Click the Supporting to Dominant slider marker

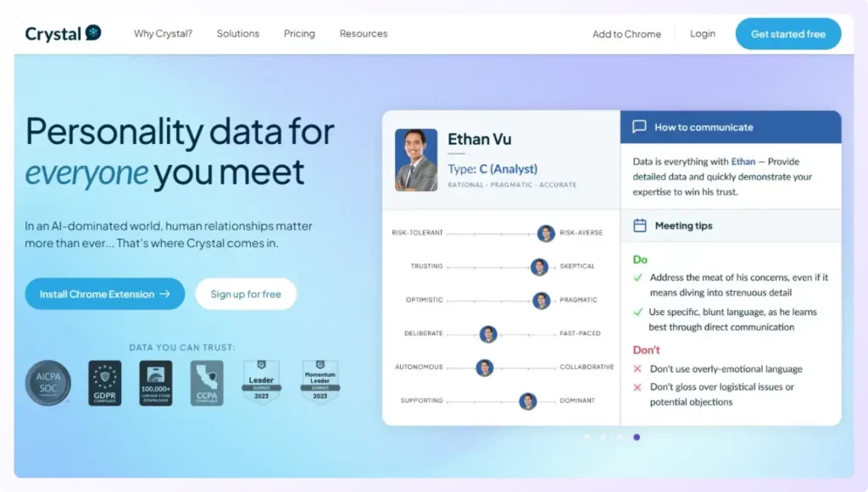(x=527, y=401)
